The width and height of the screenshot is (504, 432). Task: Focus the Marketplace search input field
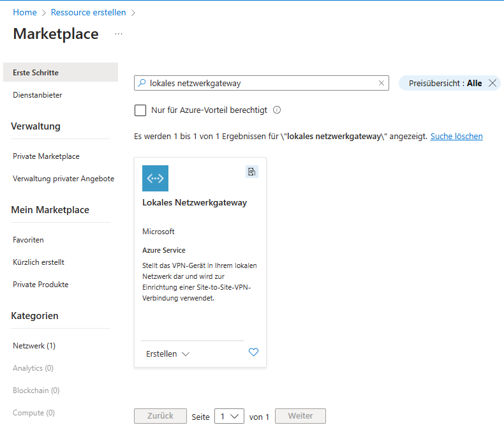tap(262, 83)
